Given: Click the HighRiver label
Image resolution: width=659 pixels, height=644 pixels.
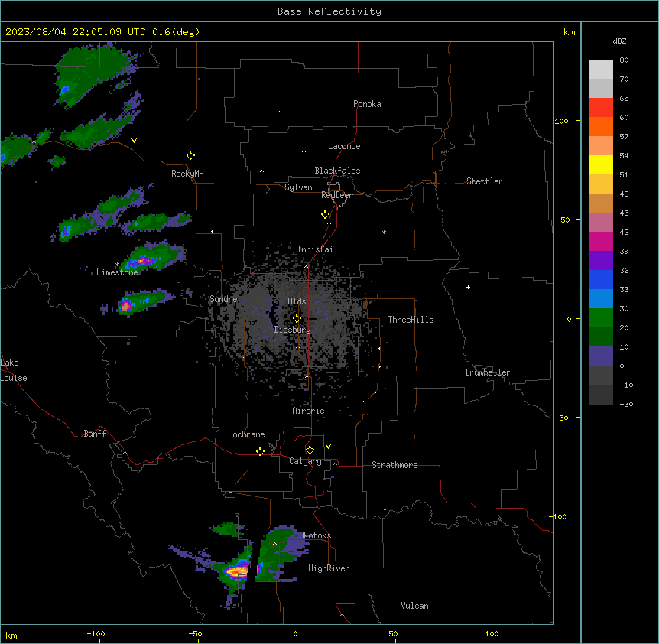Looking at the screenshot, I should coord(329,568).
